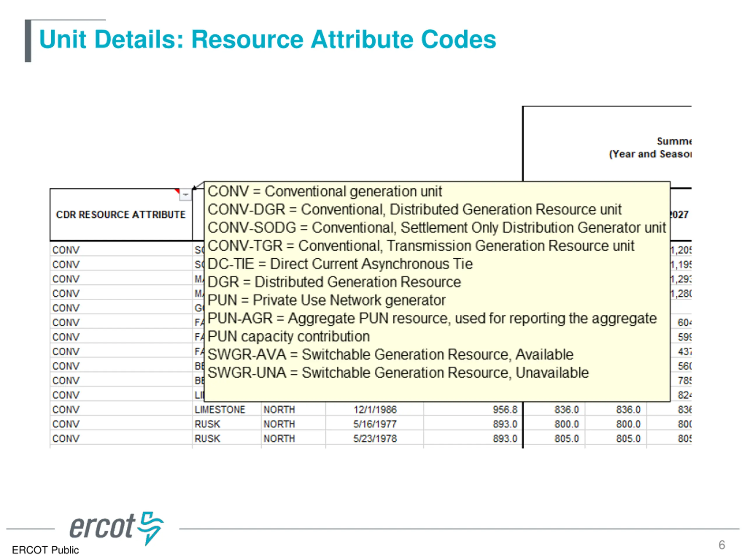The image size is (747, 560).
Task: Open the CDR Resource Attribute filter dropdown
Action: (x=185, y=195)
